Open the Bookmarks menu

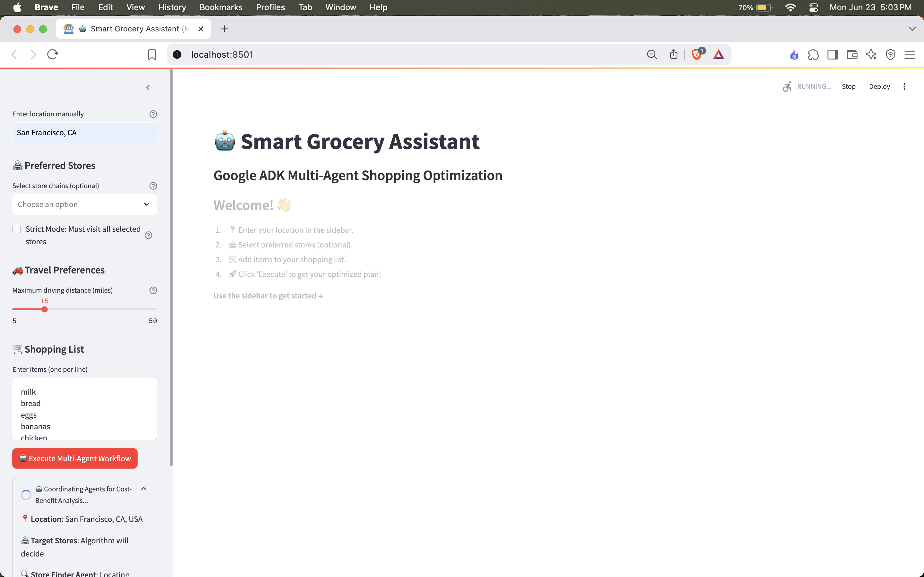(221, 7)
